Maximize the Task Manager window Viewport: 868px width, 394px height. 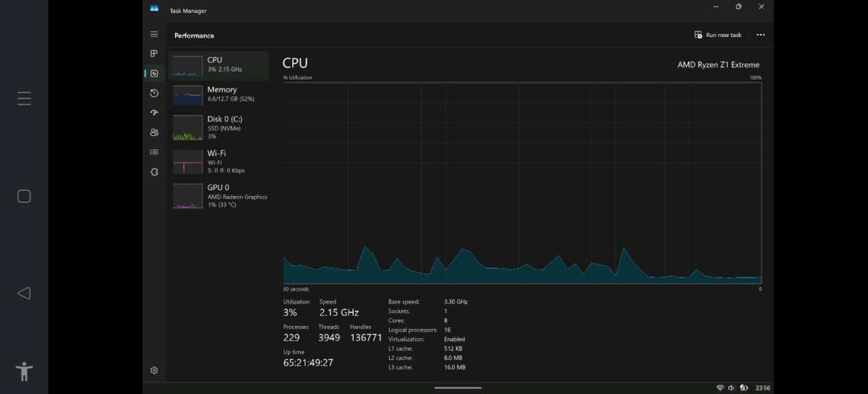pyautogui.click(x=739, y=7)
